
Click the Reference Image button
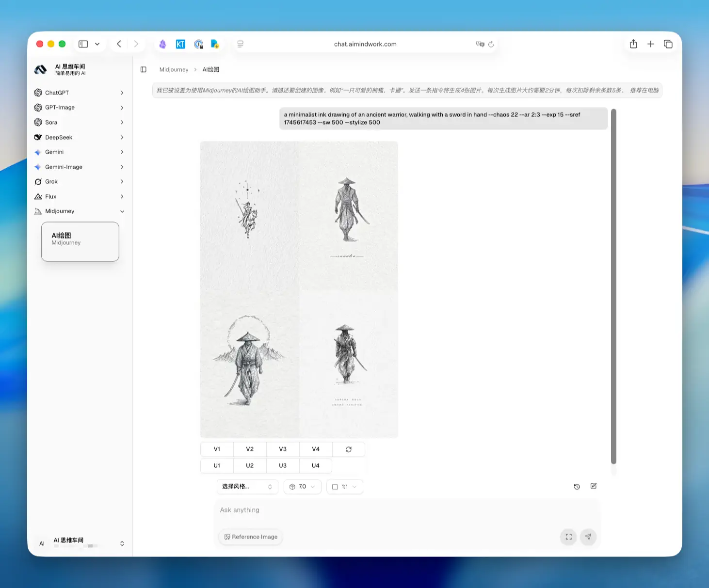tap(251, 537)
